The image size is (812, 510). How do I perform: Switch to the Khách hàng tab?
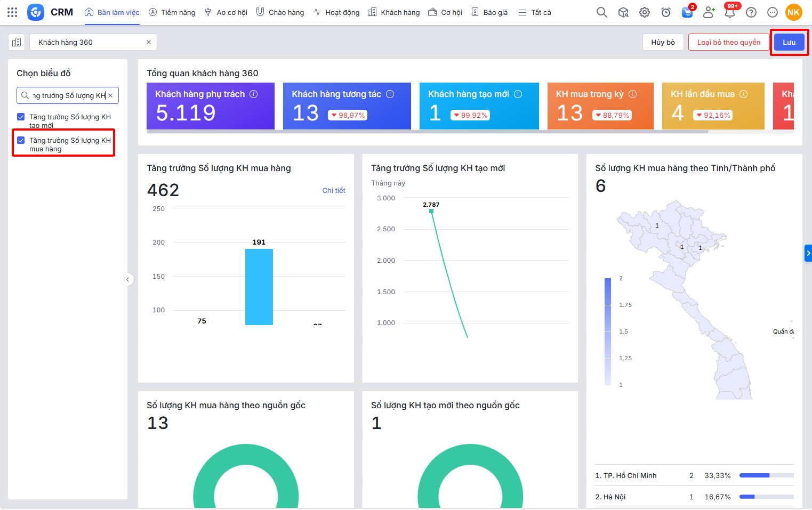(x=394, y=12)
